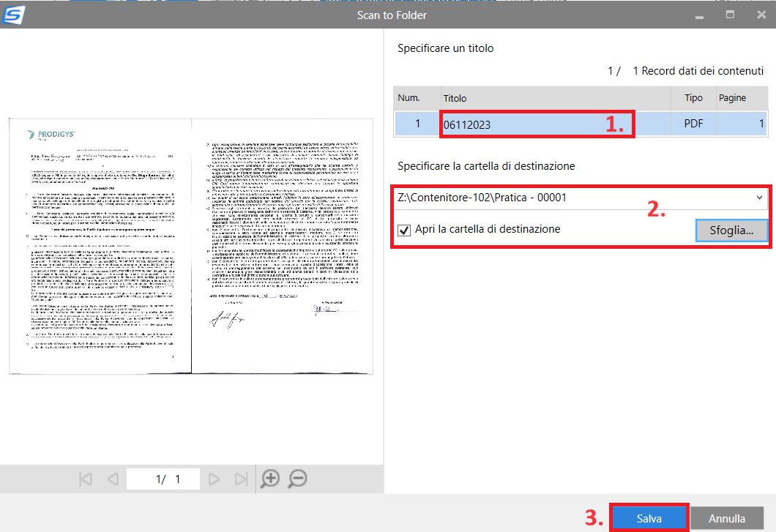Click the 'Pagine' column header

(732, 98)
